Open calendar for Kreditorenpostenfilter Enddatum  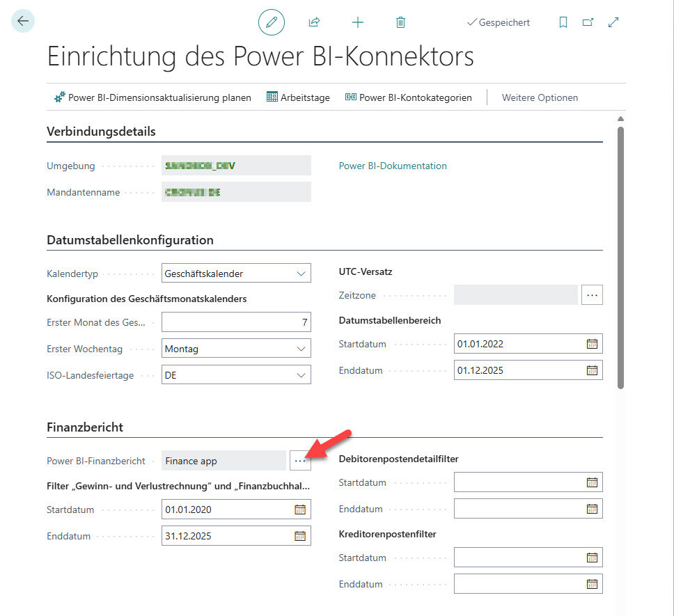[x=592, y=584]
